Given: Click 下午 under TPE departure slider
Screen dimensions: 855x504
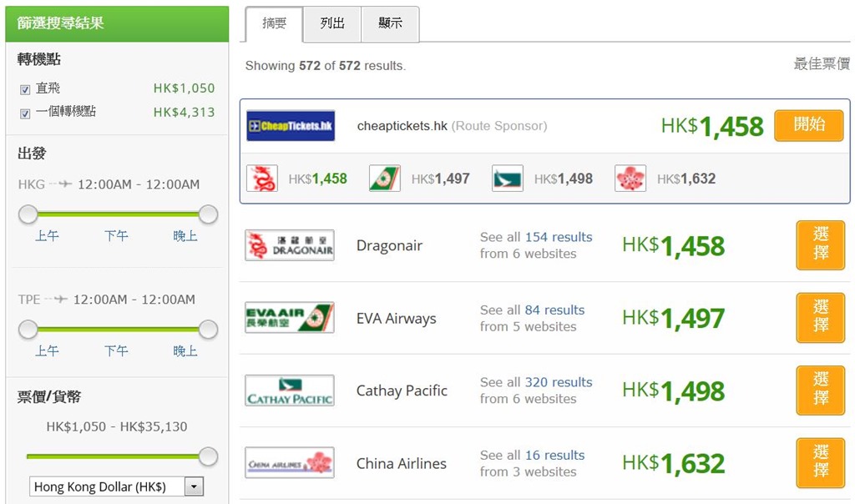Looking at the screenshot, I should (116, 351).
